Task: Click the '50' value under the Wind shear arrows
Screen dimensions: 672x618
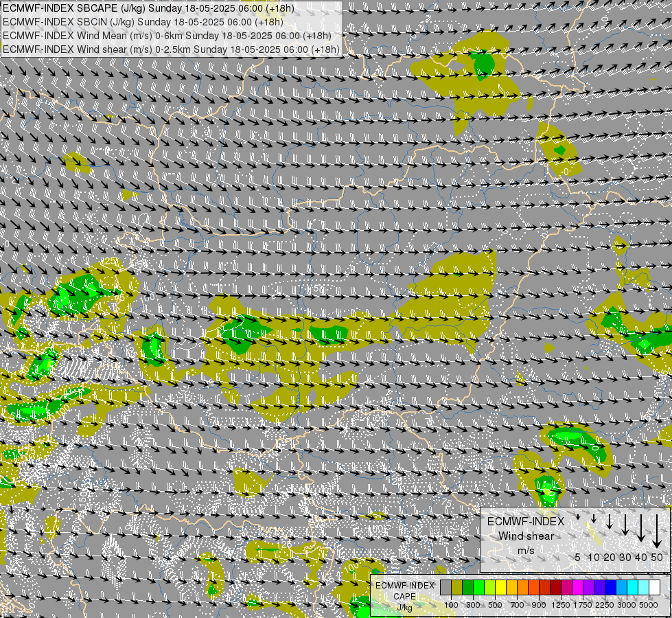Action: pos(657,557)
